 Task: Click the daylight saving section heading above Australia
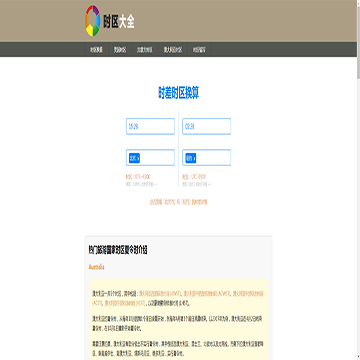coord(118,250)
